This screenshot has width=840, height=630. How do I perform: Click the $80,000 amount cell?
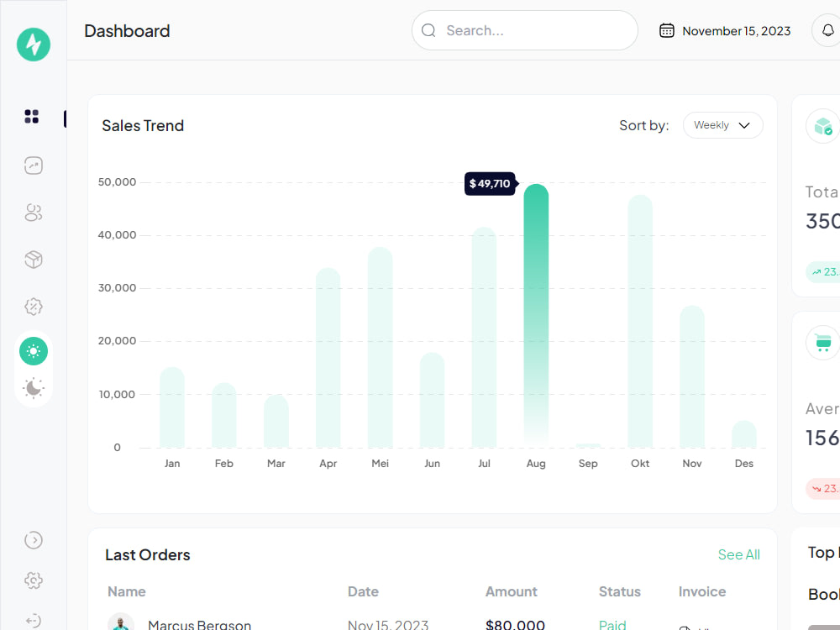coord(515,625)
